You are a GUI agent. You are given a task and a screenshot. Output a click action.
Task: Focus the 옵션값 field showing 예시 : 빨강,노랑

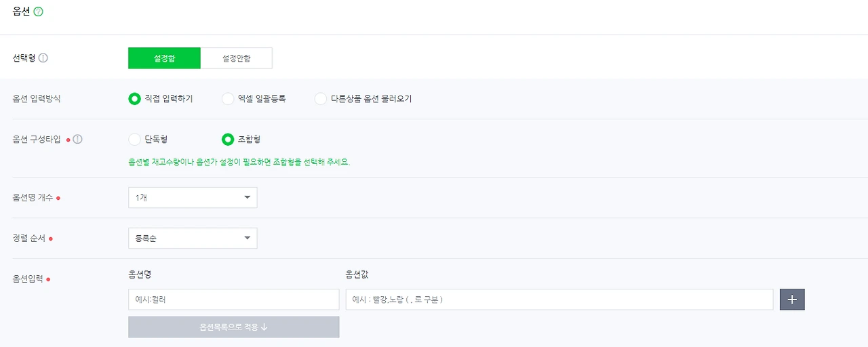559,300
